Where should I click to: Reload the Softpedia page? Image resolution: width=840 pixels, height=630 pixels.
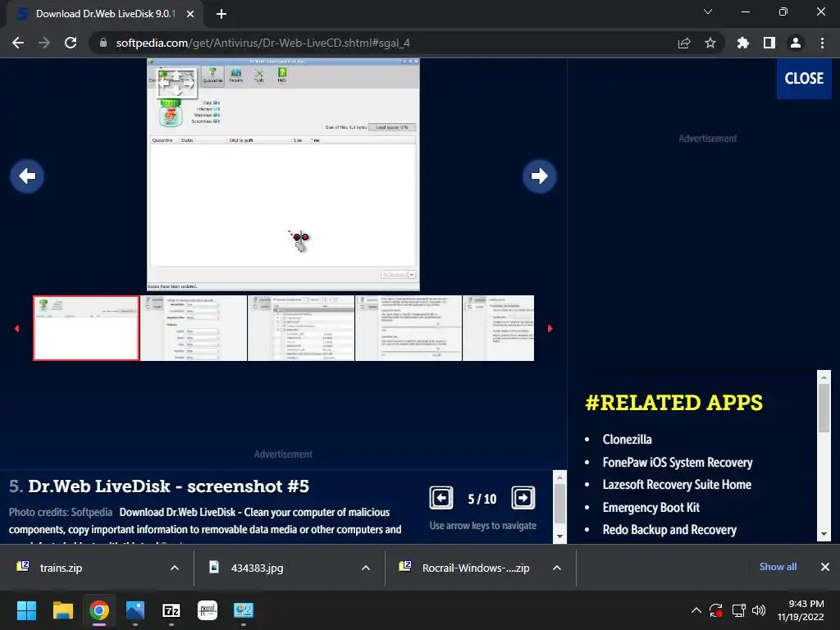(x=71, y=43)
